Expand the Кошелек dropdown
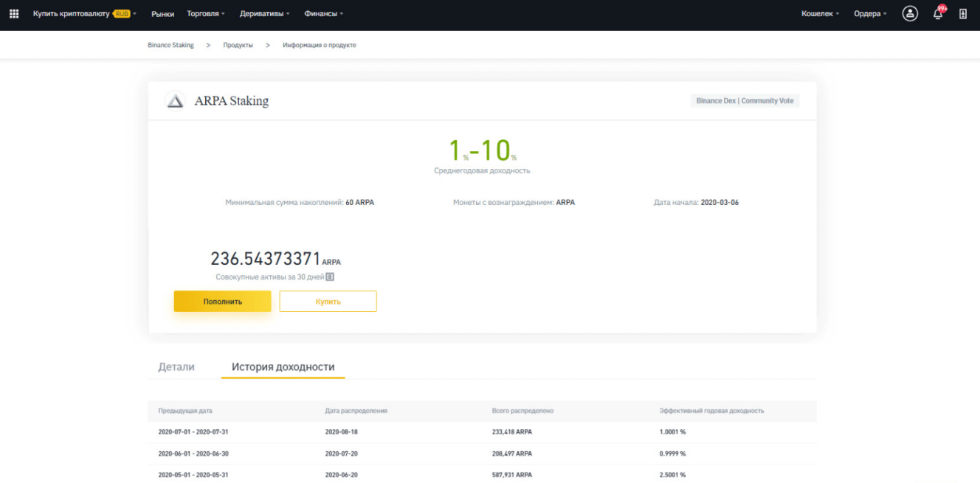Viewport: 980px width, 483px height. 819,13
